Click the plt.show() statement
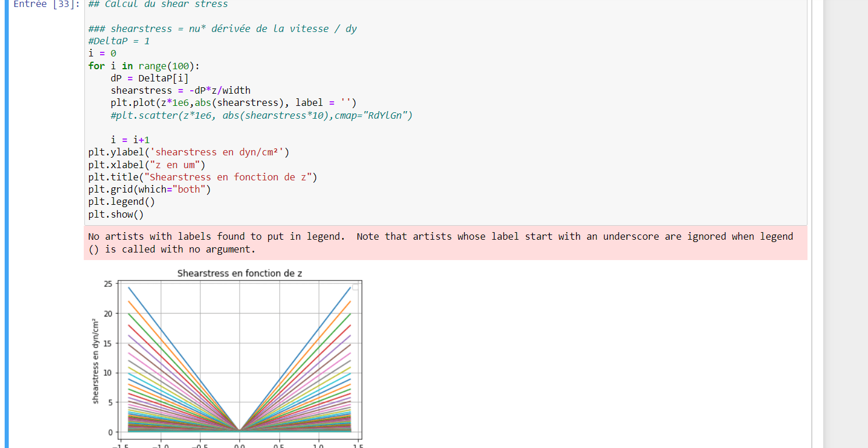 point(116,214)
